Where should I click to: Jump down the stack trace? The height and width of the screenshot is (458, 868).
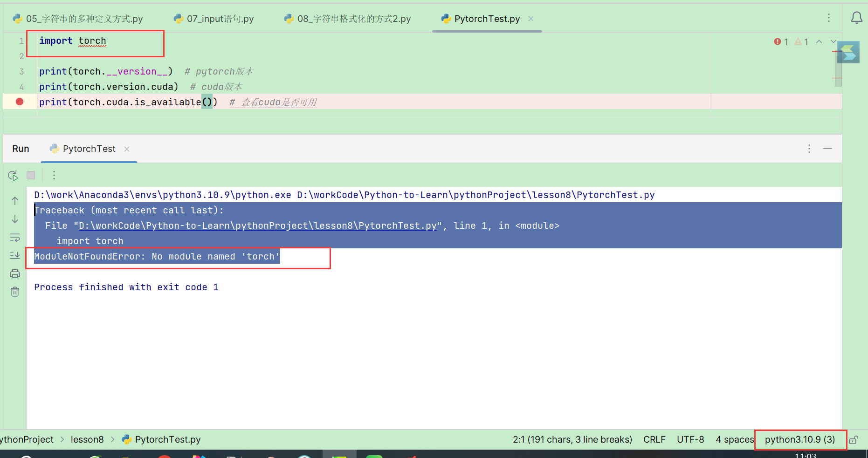point(14,219)
